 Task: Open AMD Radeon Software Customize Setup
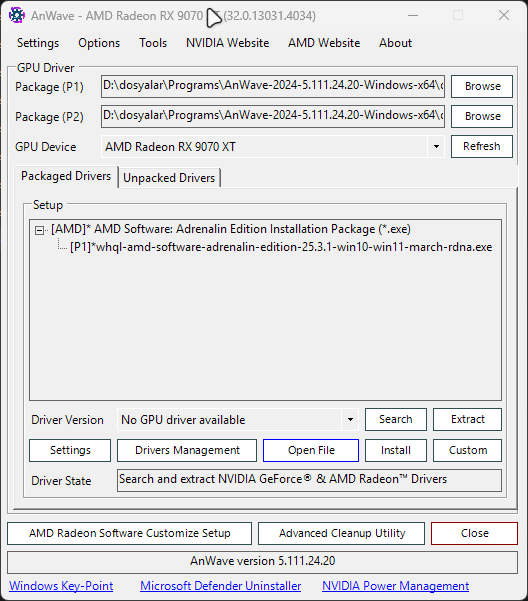click(130, 533)
